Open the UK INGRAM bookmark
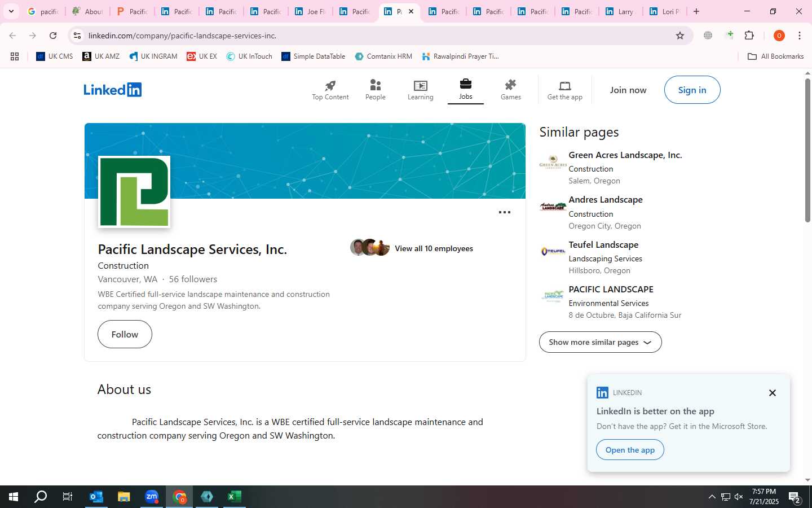 [x=153, y=56]
